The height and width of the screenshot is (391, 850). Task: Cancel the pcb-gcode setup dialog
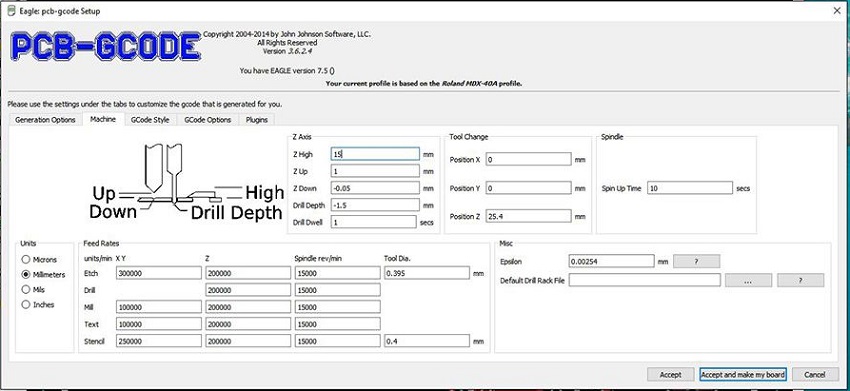click(x=815, y=375)
